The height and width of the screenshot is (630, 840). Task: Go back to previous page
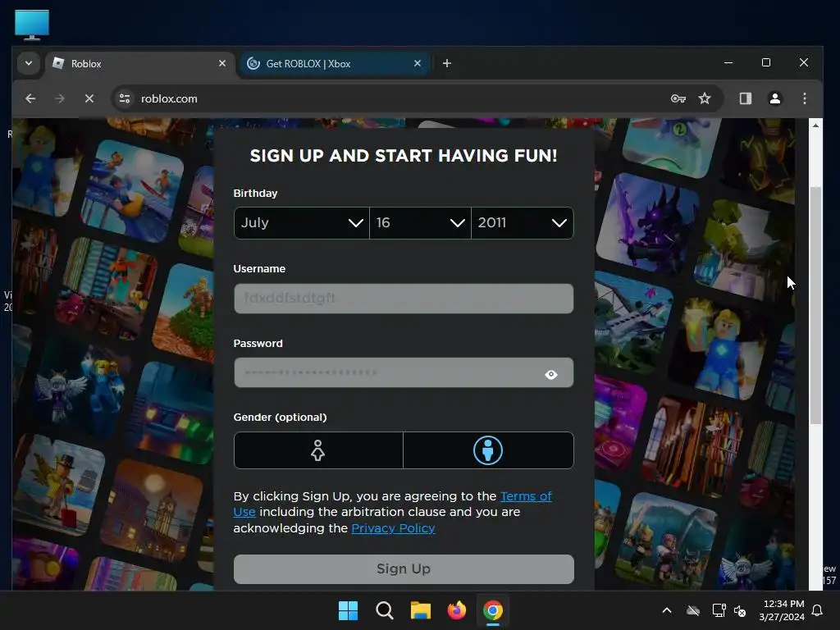pyautogui.click(x=30, y=98)
